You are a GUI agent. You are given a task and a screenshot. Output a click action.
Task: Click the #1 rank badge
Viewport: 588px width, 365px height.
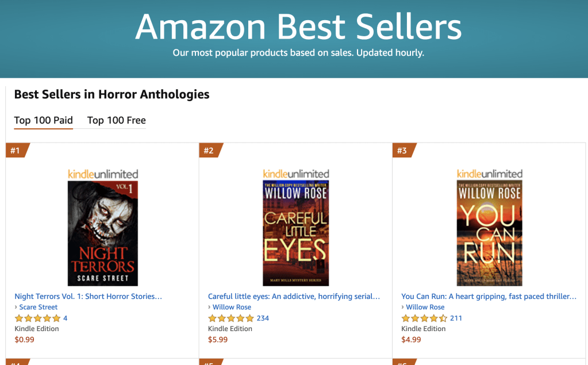tap(16, 151)
